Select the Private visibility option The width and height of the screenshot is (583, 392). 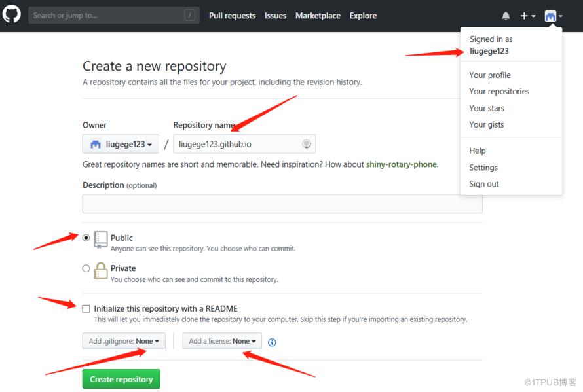click(x=86, y=268)
